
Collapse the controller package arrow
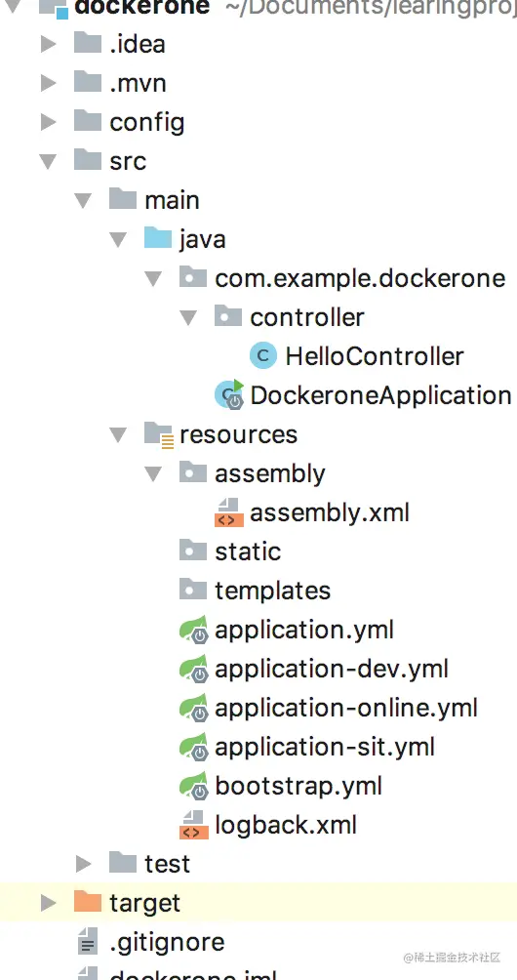tap(188, 317)
